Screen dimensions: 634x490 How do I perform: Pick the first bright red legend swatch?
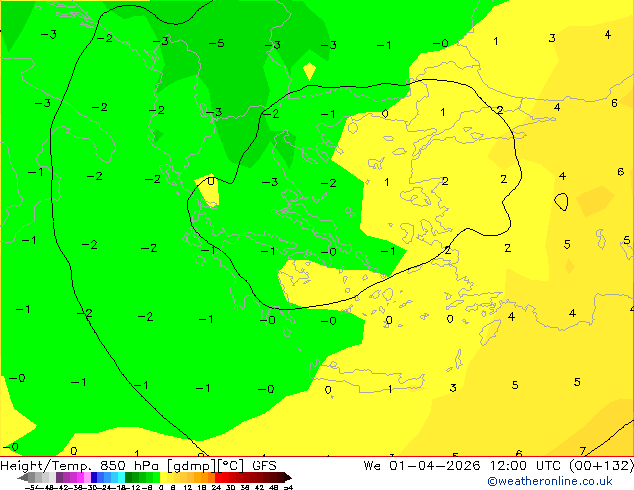point(218,477)
